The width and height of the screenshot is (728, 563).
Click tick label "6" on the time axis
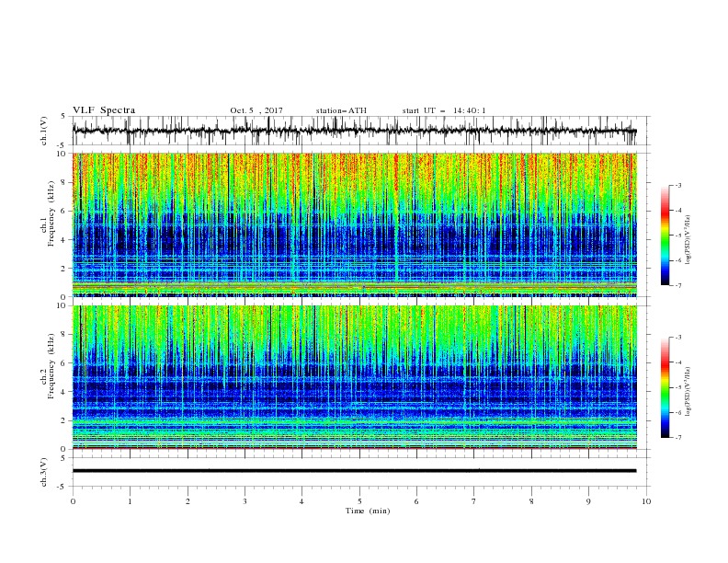(416, 501)
